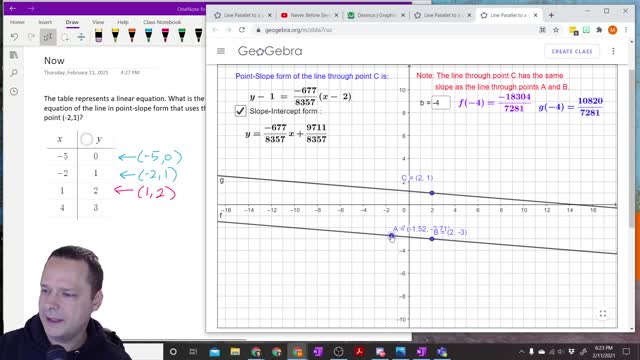640x360 pixels.
Task: Toggle GeoGebra applet fullscreen
Action: pyautogui.click(x=603, y=314)
